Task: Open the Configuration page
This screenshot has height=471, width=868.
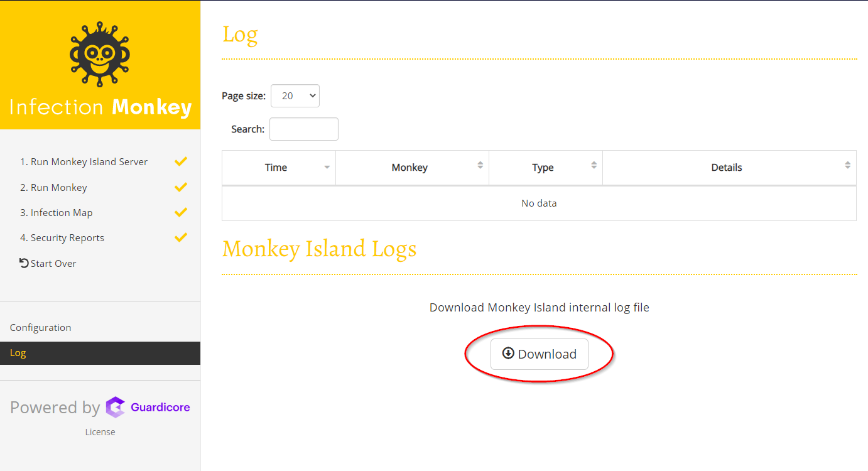Action: (x=41, y=328)
